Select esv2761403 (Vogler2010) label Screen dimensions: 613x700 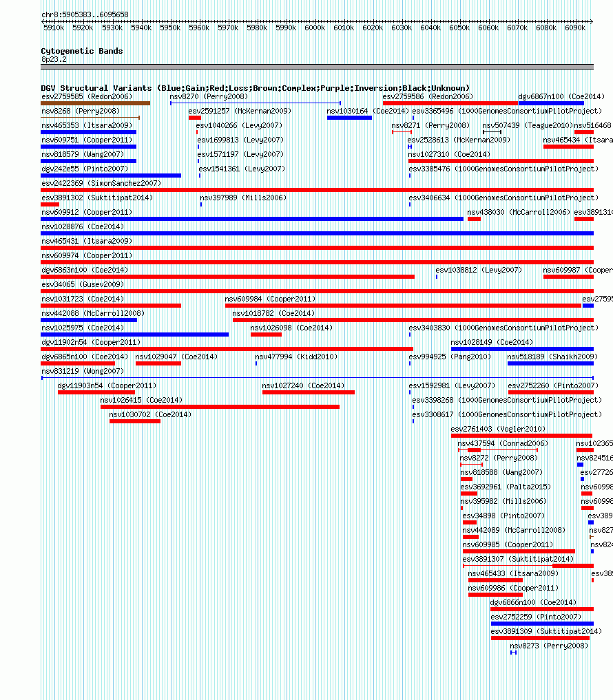click(498, 429)
